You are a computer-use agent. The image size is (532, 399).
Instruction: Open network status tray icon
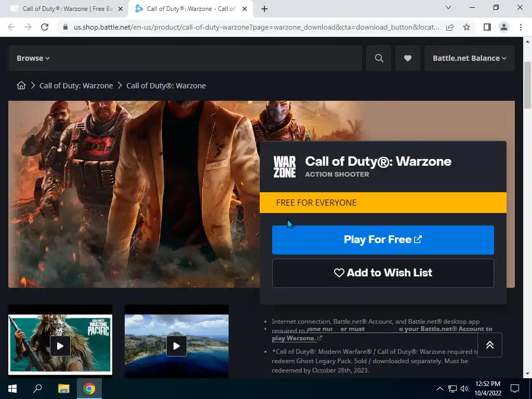point(453,389)
